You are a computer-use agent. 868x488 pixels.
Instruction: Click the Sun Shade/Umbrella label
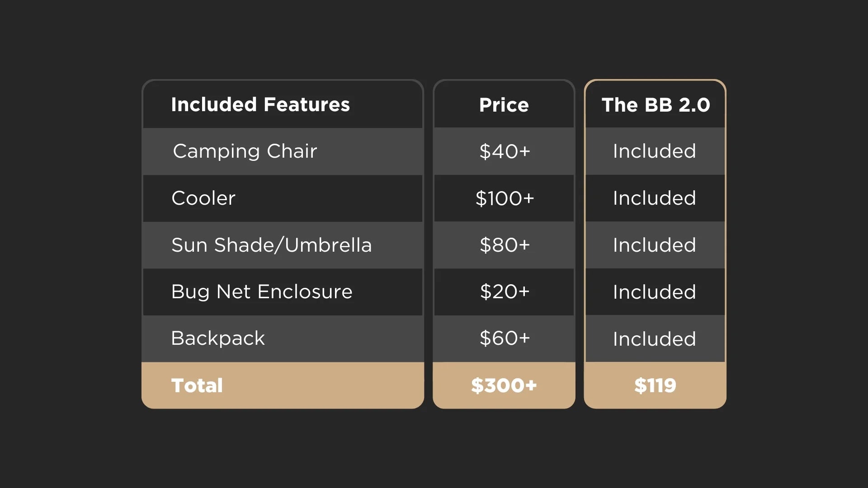pos(271,245)
